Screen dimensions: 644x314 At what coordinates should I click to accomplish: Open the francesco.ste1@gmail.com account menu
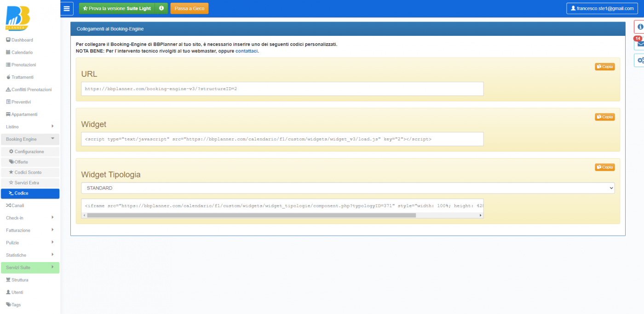(x=603, y=8)
